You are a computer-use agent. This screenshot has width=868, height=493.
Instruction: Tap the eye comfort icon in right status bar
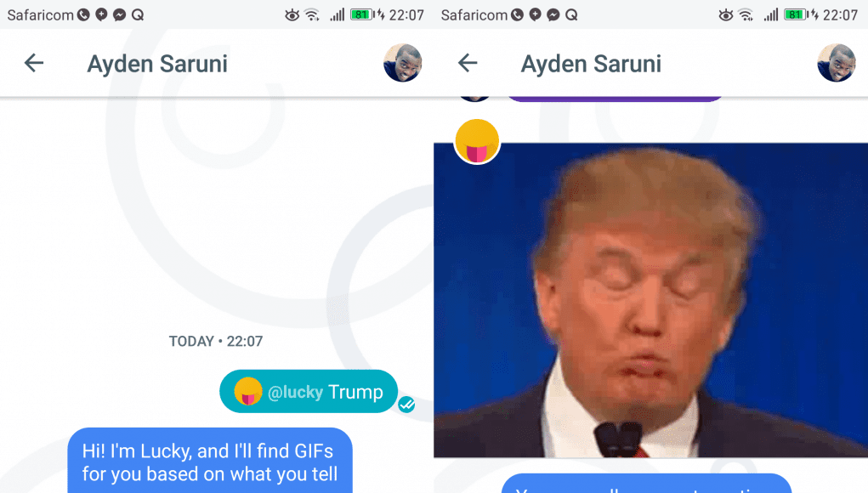click(x=726, y=15)
